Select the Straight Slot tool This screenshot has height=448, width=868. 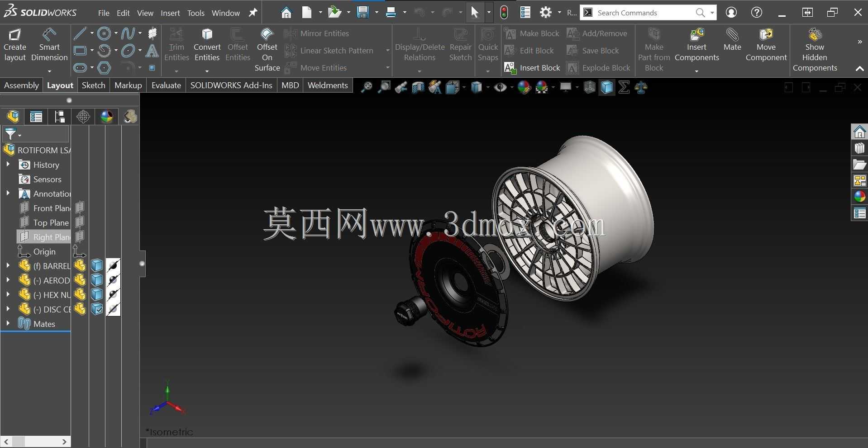click(80, 68)
